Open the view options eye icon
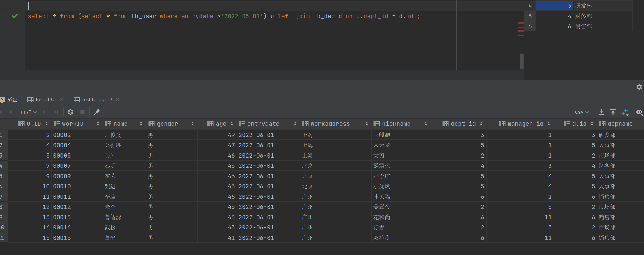Viewport: 644px width, 255px height. pos(639,112)
